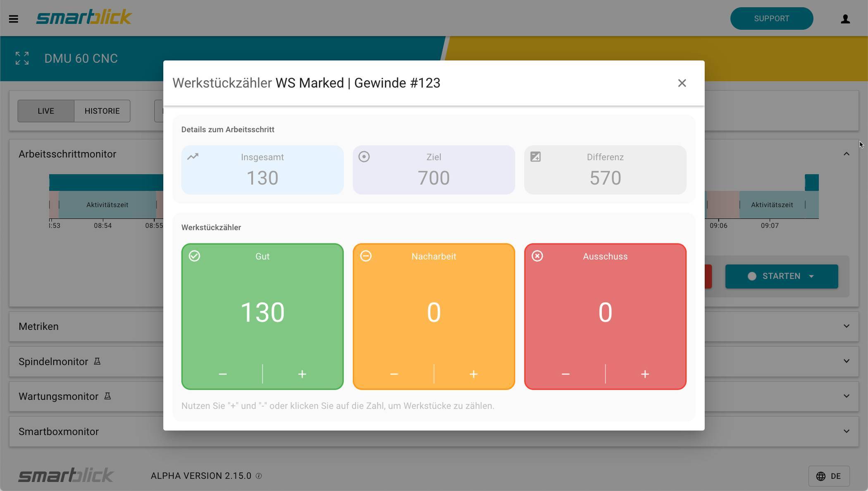Expand the Spindelmonitor panel chevron
This screenshot has height=491, width=868.
coord(847,361)
